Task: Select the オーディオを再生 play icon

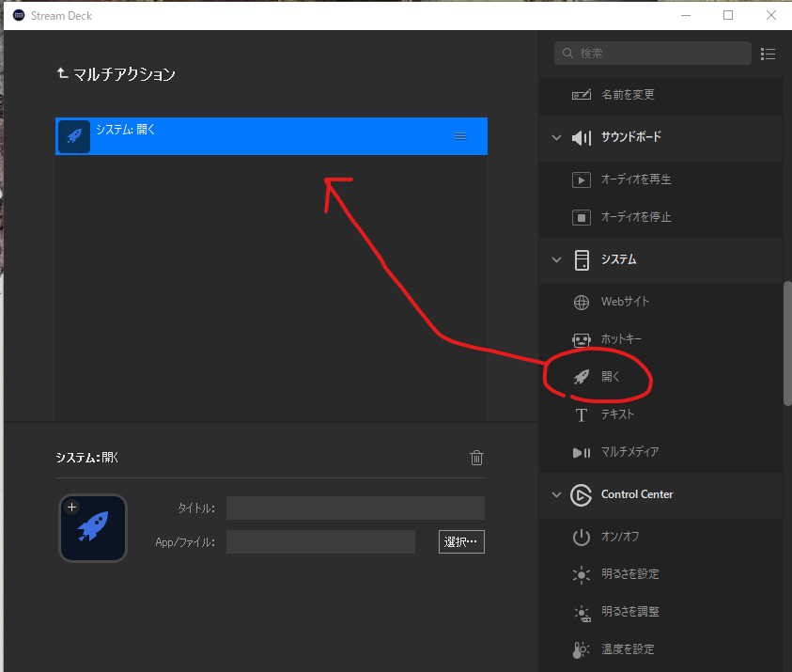Action: pyautogui.click(x=582, y=180)
